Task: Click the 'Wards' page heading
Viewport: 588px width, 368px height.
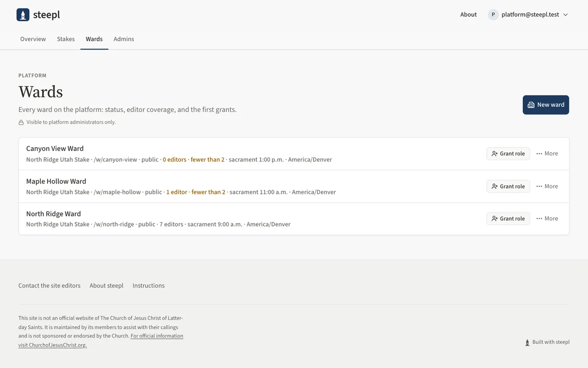Action: tap(41, 92)
